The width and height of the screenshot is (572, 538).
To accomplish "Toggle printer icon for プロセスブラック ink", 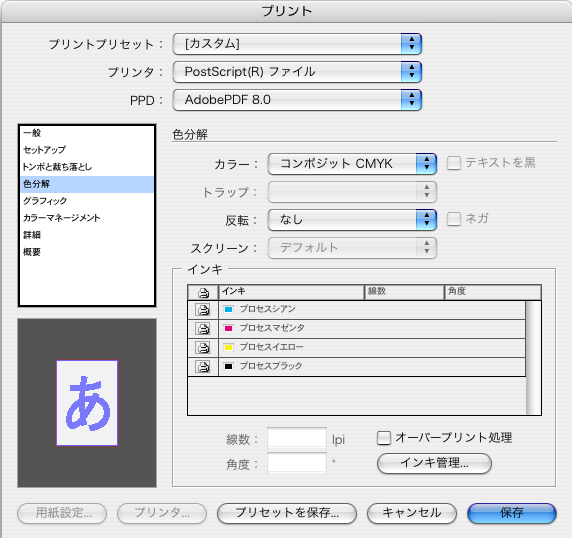I will coord(203,367).
